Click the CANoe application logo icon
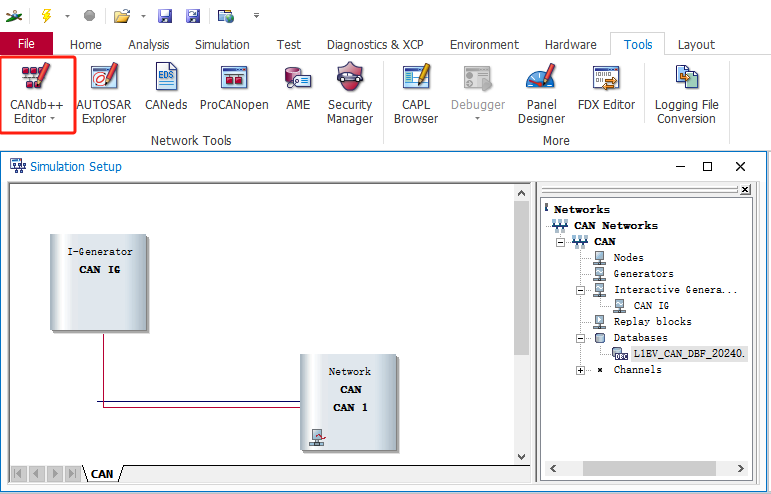The height and width of the screenshot is (494, 771). (14, 16)
